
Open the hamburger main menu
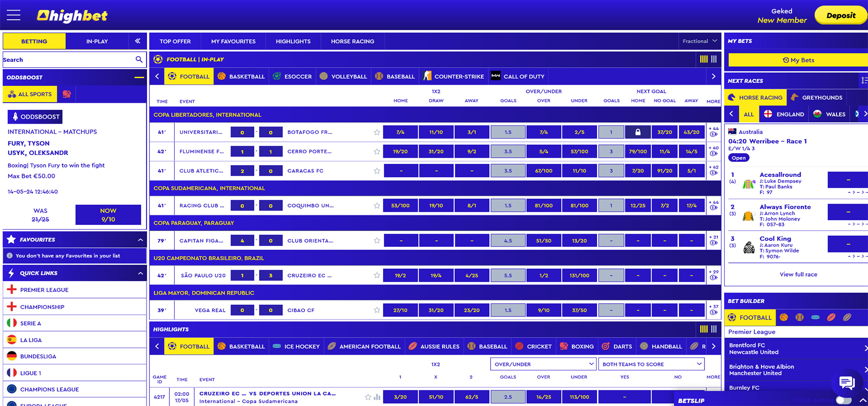[x=14, y=15]
